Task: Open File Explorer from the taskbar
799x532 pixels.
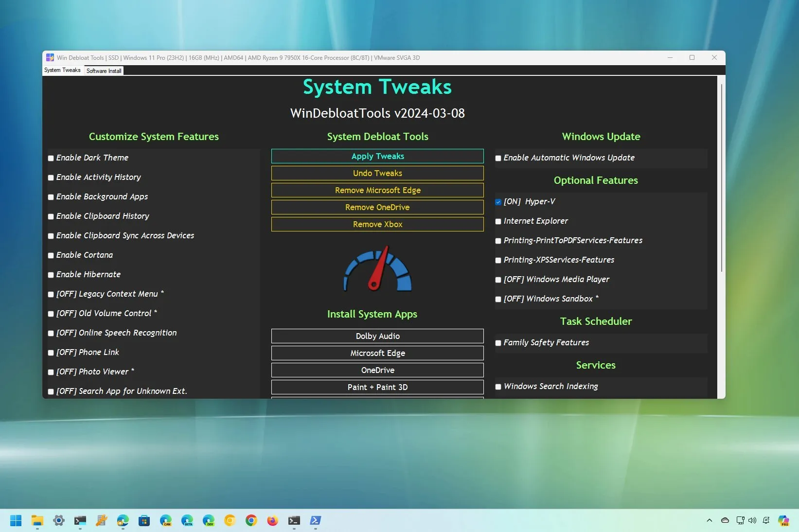Action: [x=37, y=520]
